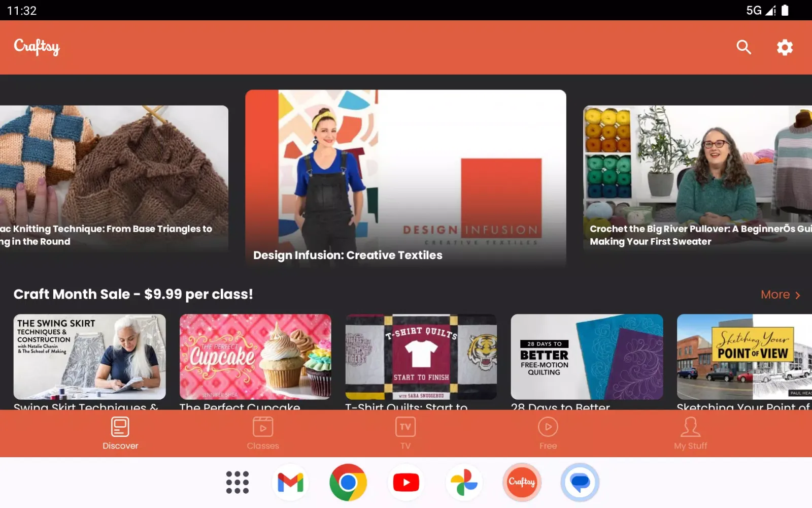Switch to the TV tab label
Viewport: 812px width, 508px height.
coord(405,446)
